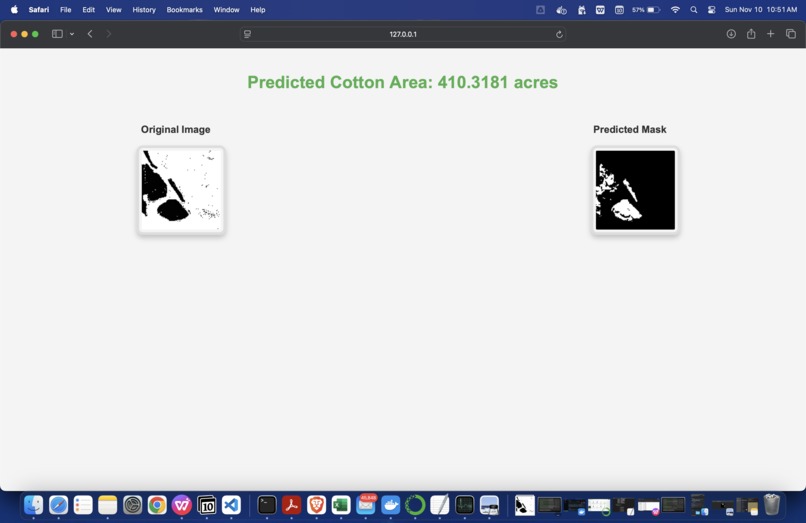Open the Safari menu

pyautogui.click(x=39, y=10)
